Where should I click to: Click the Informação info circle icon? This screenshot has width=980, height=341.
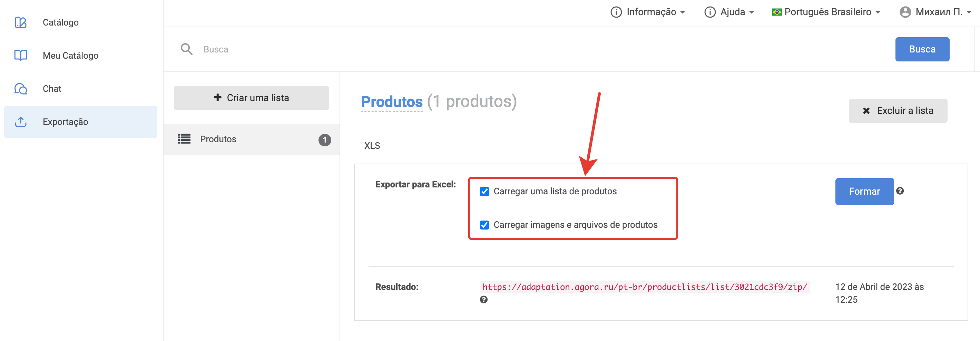(616, 12)
